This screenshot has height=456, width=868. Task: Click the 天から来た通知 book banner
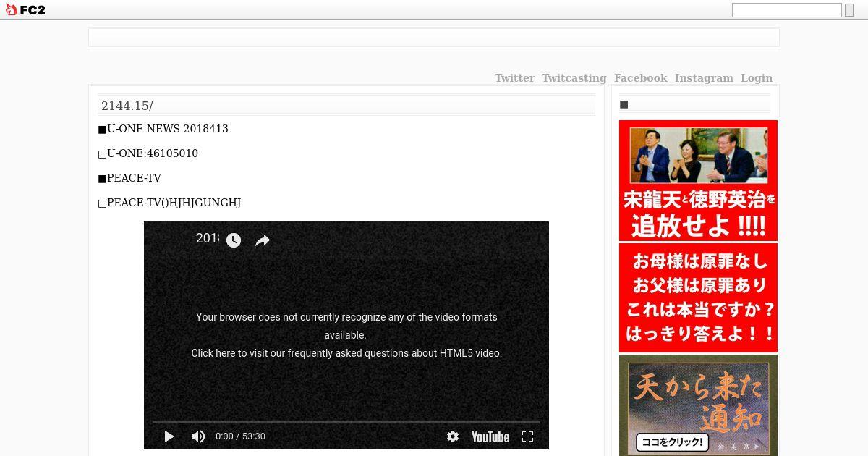point(698,405)
